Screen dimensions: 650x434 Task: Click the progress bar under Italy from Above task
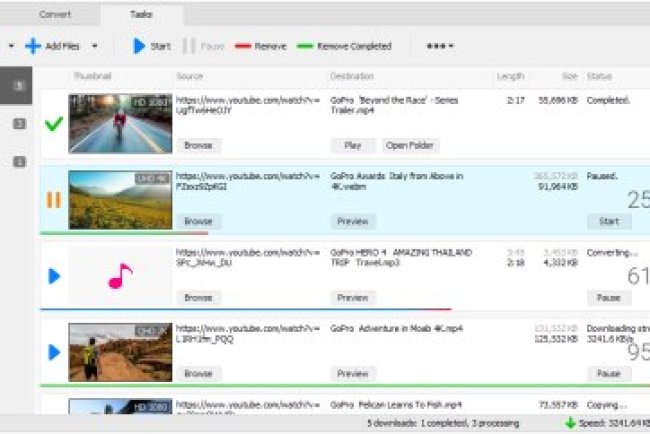[x=124, y=233]
